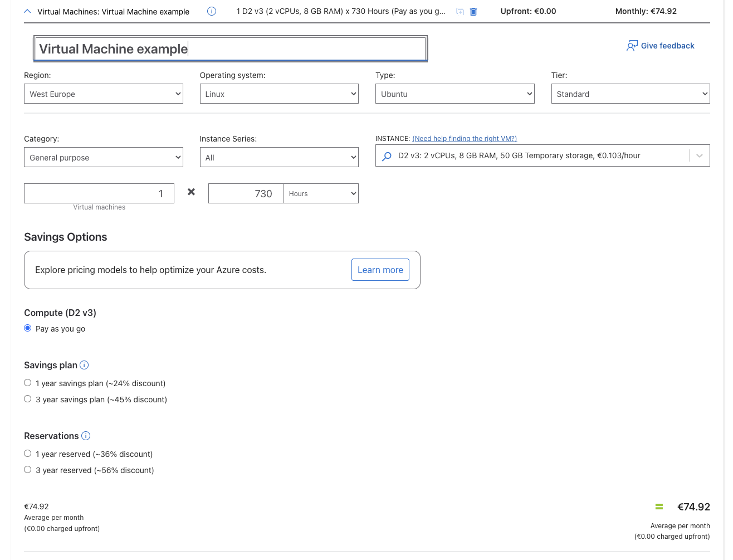733x560 pixels.
Task: Click the multiply X symbol between quantities
Action: (x=191, y=192)
